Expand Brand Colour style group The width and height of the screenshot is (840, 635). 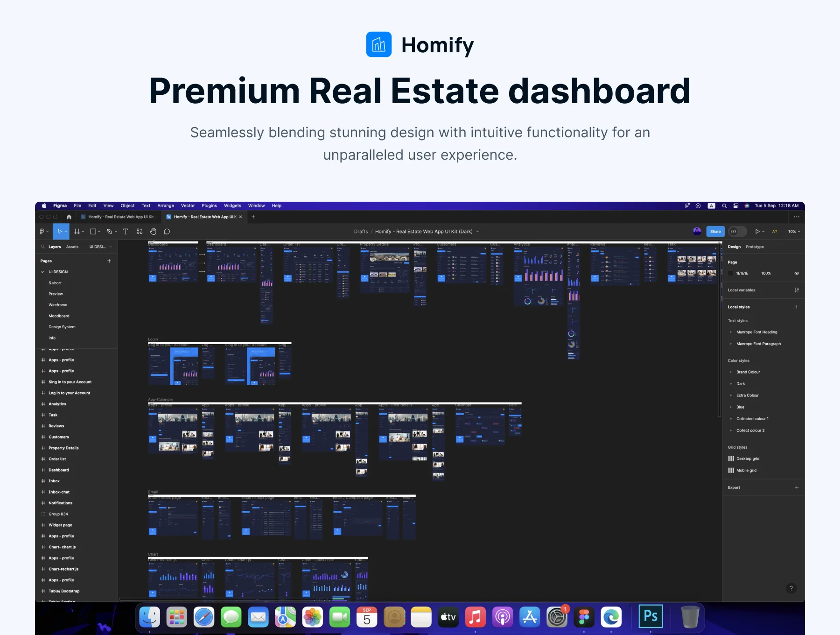click(x=731, y=372)
